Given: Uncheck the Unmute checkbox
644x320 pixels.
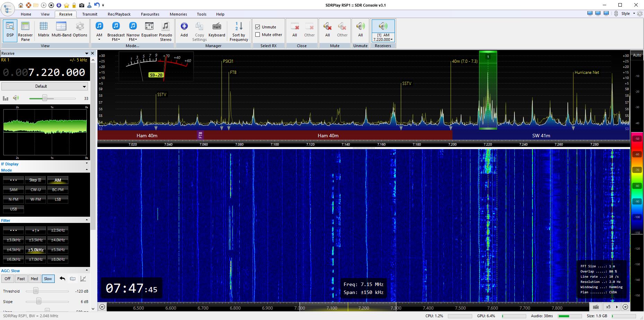Looking at the screenshot, I should click(x=258, y=27).
